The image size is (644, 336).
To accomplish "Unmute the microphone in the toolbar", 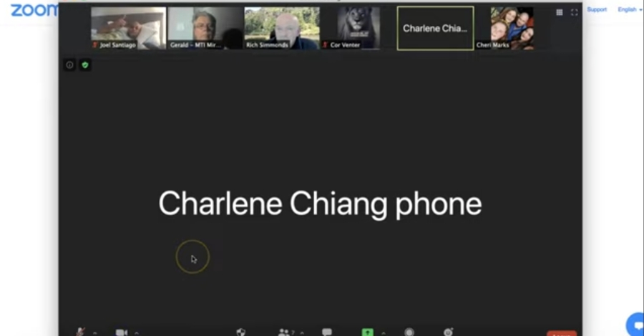I will click(x=80, y=332).
